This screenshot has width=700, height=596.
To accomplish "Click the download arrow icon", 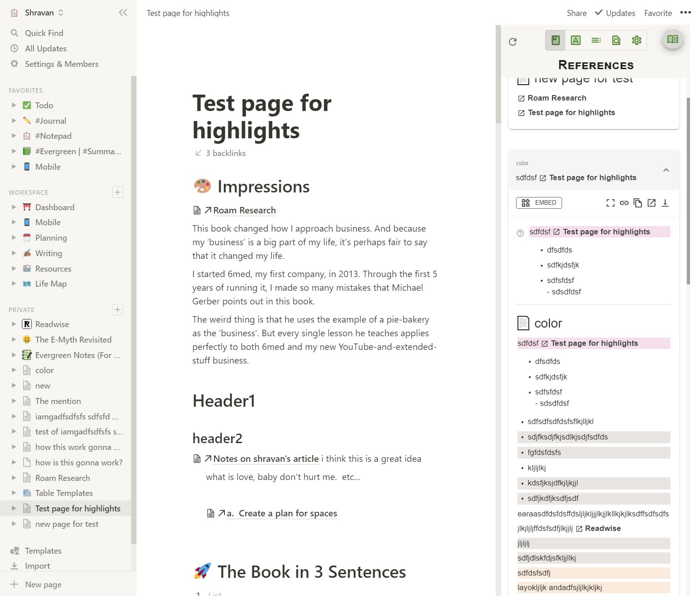I will (x=665, y=203).
